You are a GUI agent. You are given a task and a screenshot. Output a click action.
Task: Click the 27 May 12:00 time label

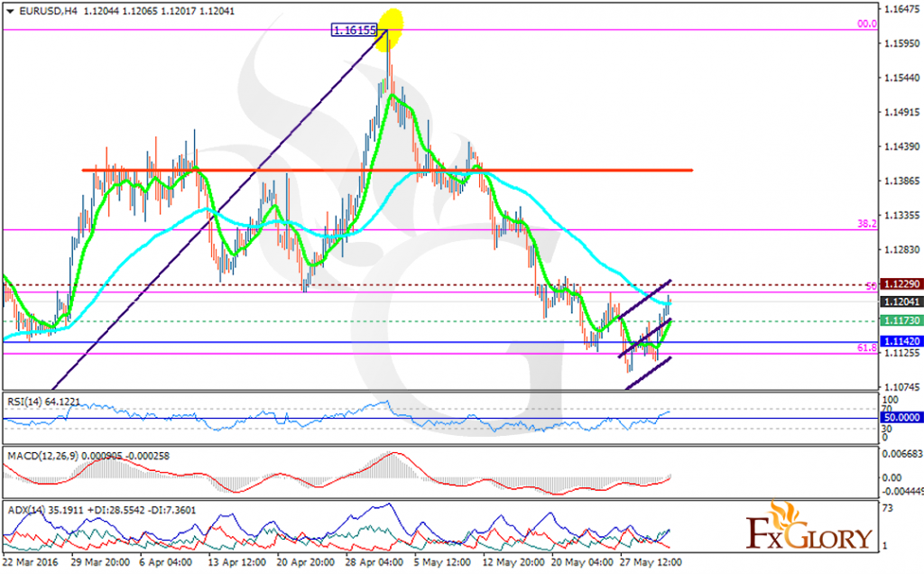(651, 562)
